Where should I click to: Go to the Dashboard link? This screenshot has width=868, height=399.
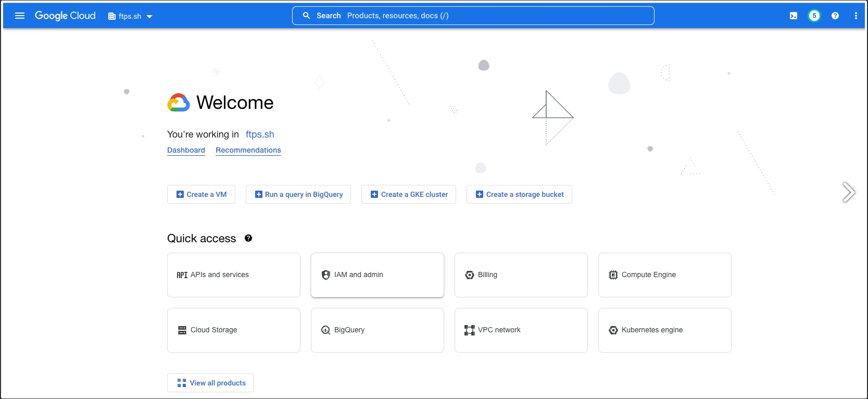[186, 150]
